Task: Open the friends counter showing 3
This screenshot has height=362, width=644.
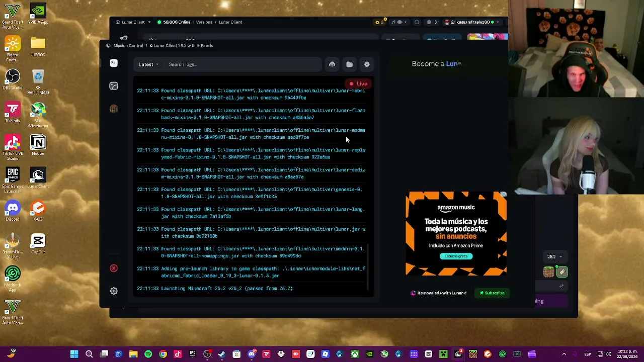Action: tap(432, 22)
